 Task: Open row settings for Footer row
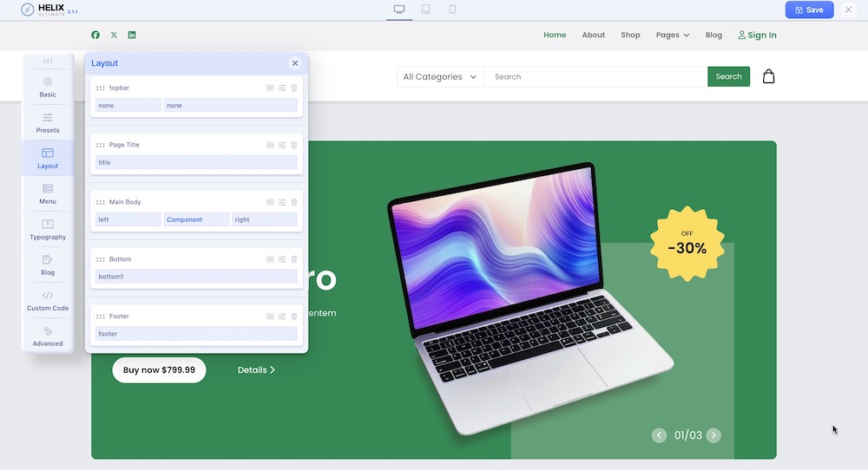tap(282, 317)
